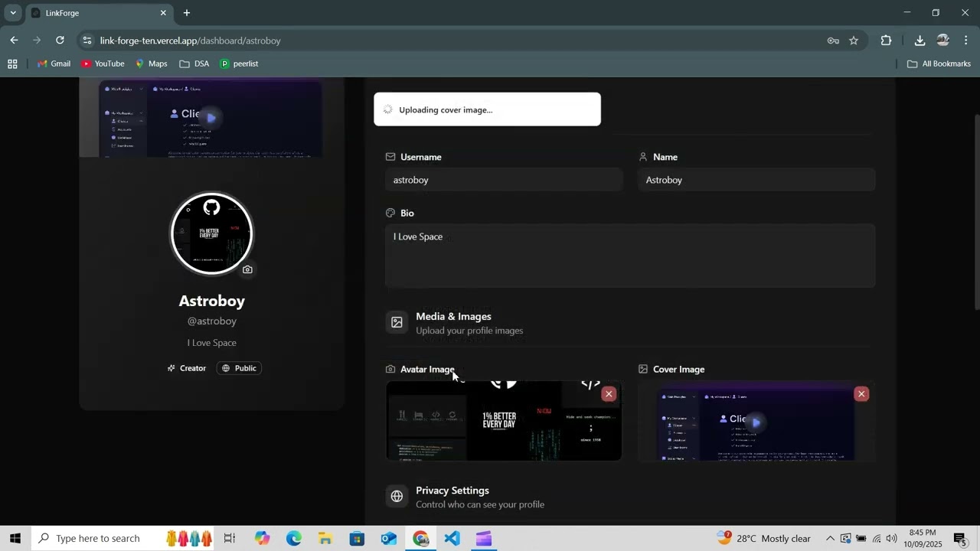This screenshot has height=551, width=980.
Task: Click the Media & Images section icon
Action: click(397, 322)
